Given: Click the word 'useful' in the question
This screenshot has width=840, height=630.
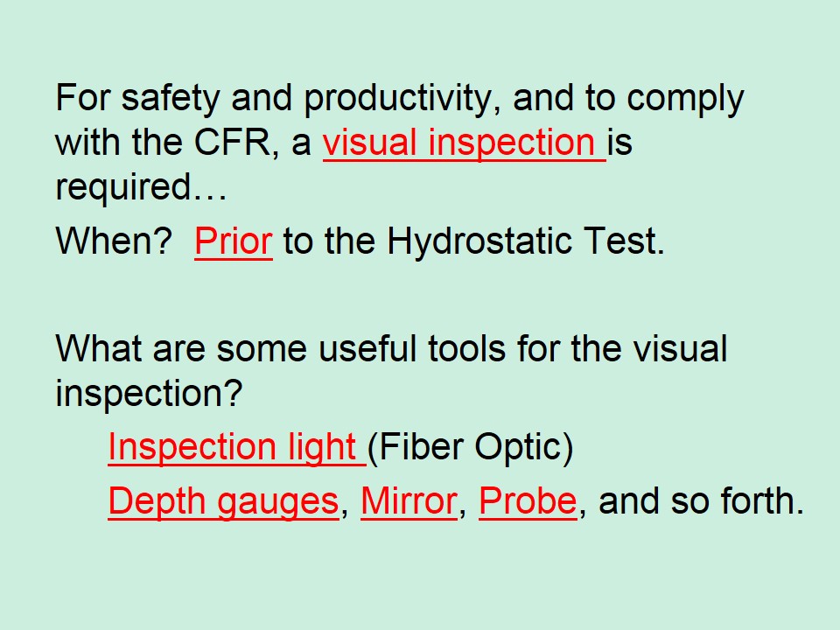Looking at the screenshot, I should (x=367, y=348).
